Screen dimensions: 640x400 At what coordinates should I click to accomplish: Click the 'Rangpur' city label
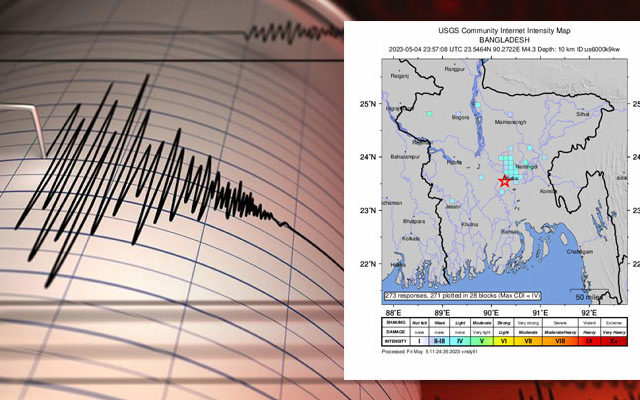pyautogui.click(x=455, y=69)
